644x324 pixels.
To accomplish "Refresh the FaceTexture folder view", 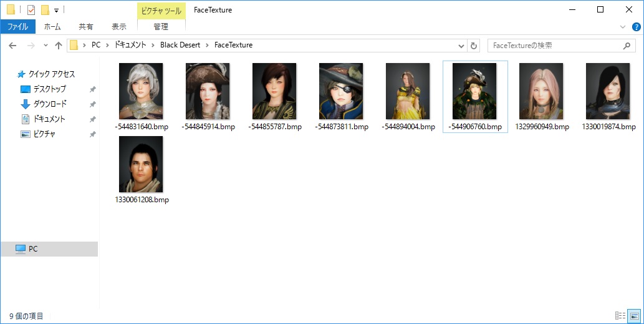I will (474, 46).
